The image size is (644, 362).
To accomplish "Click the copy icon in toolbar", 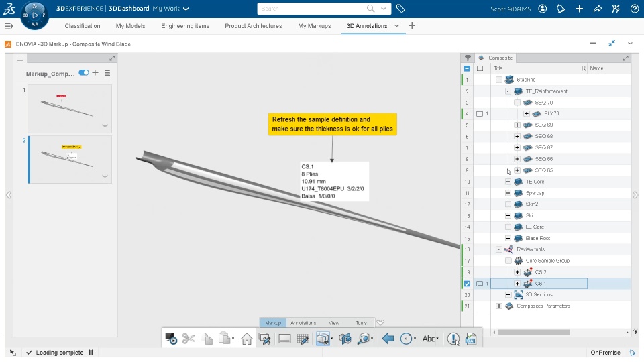I will (207, 339).
